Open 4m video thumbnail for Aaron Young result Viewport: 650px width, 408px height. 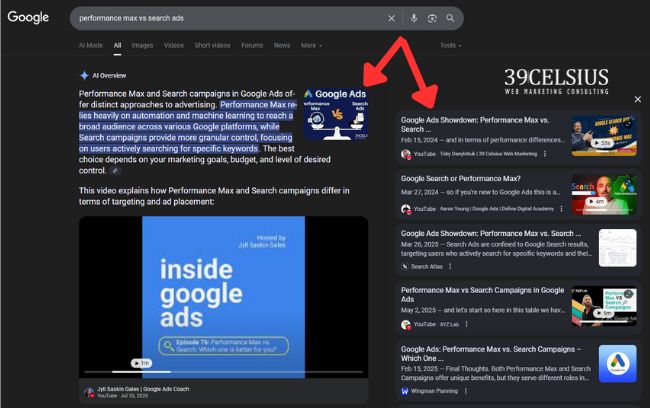(604, 194)
